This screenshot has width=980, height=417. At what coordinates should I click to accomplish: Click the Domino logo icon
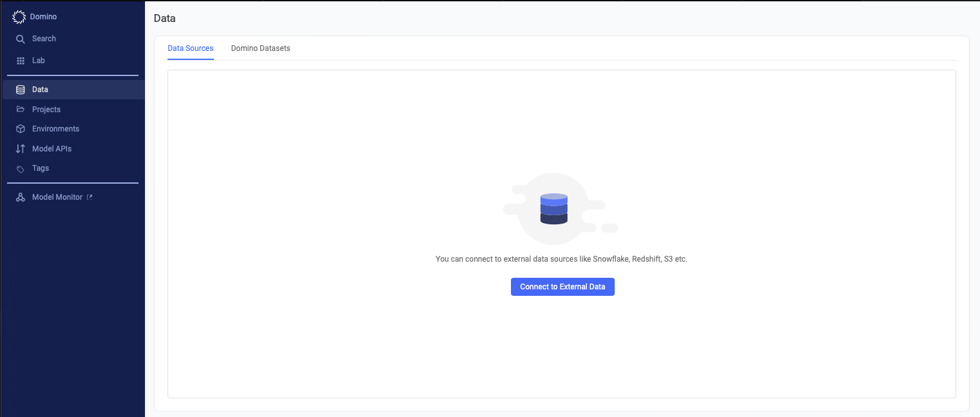point(19,16)
